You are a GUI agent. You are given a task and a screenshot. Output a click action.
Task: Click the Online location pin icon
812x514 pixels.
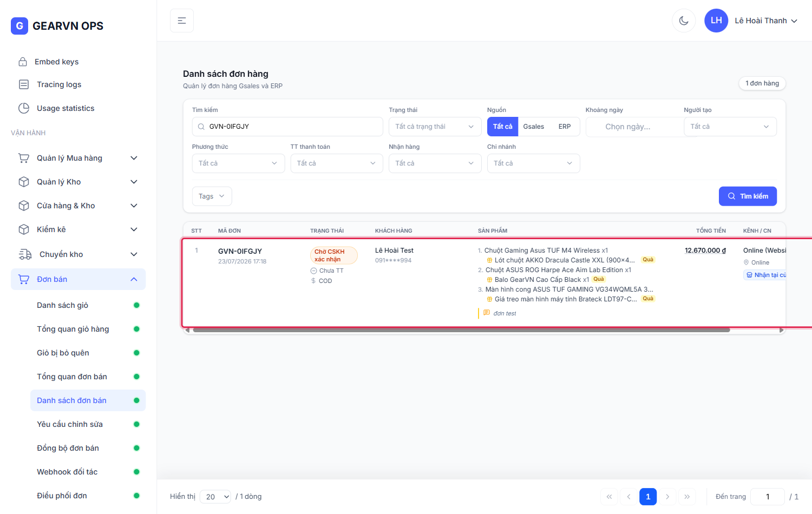coord(746,262)
